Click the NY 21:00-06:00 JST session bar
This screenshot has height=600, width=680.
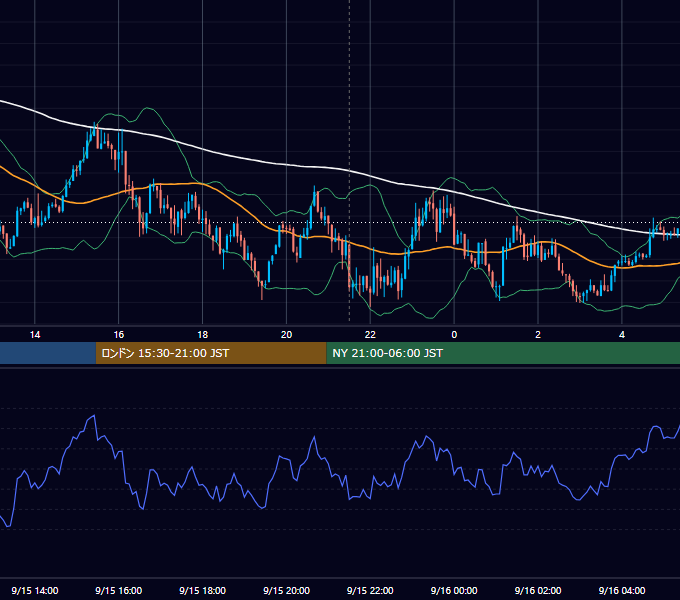click(503, 353)
